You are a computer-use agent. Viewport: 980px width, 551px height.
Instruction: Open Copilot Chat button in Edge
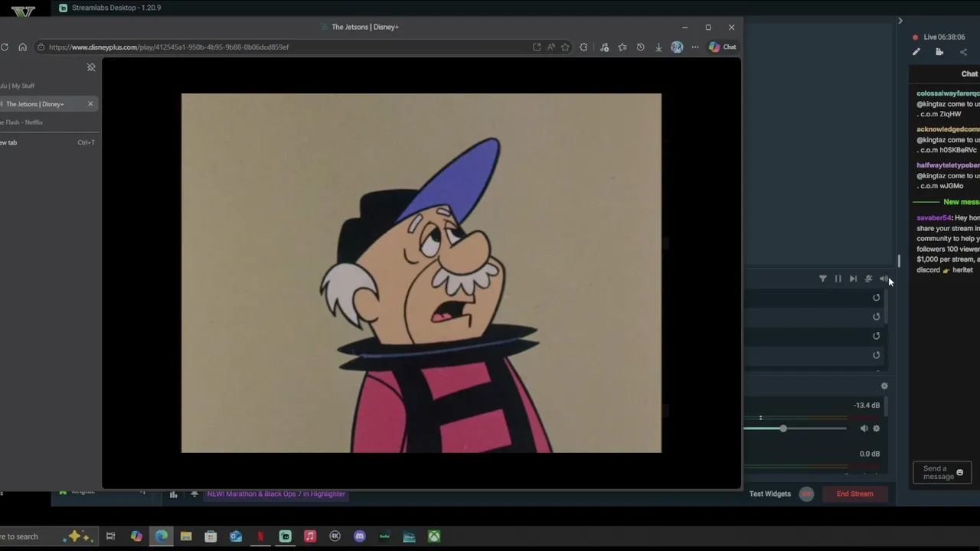point(722,47)
